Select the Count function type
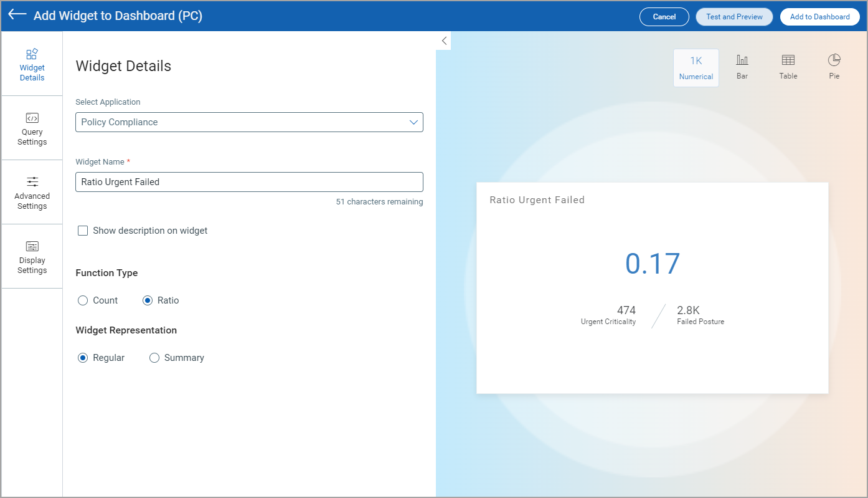Screen dimensions: 868x498 pos(82,300)
